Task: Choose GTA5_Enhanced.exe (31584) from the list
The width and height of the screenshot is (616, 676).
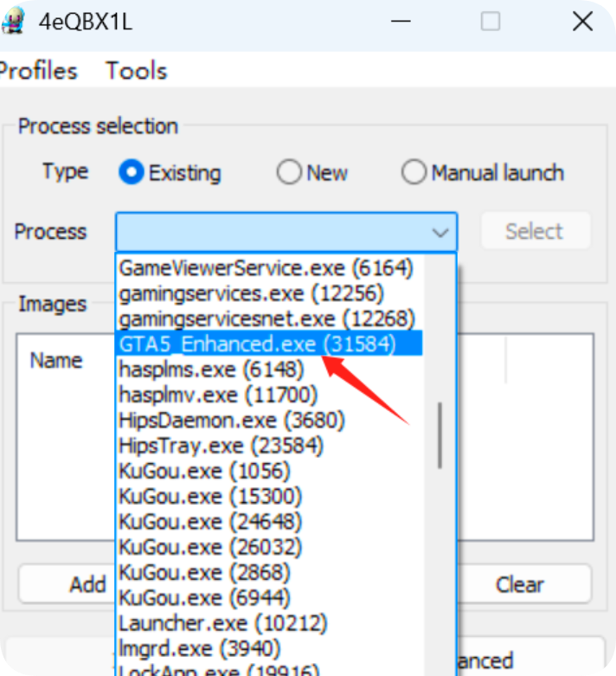Action: (257, 344)
